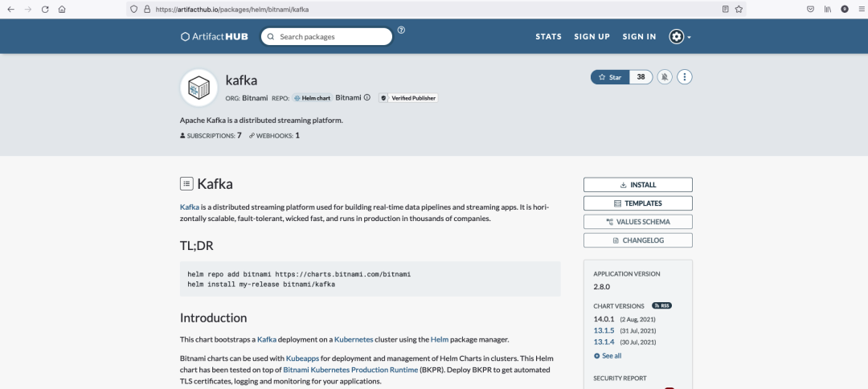Open the table of contents icon beside Kafka
The image size is (868, 389).
(x=186, y=183)
